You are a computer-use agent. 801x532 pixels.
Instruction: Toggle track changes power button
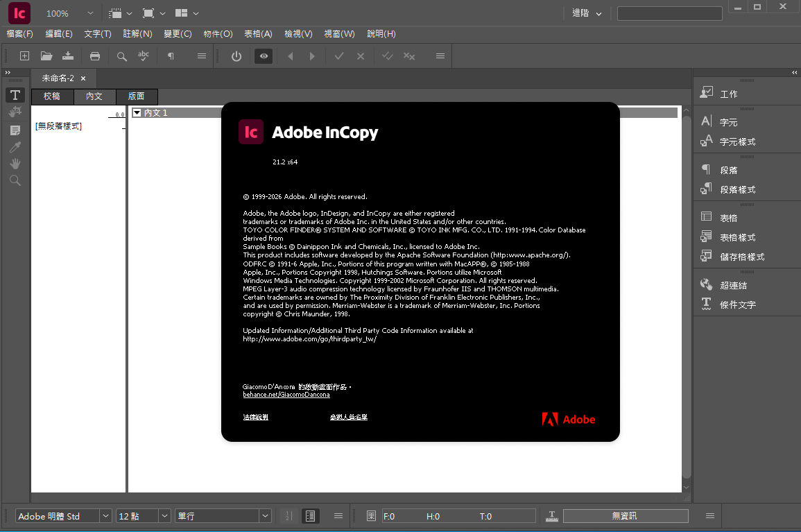(x=236, y=56)
